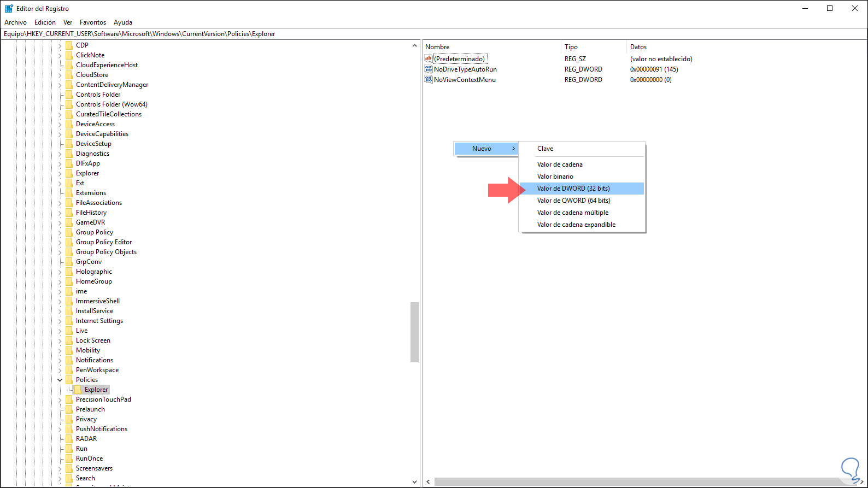
Task: Click the 0x00000091 (145) data value
Action: [x=654, y=69]
